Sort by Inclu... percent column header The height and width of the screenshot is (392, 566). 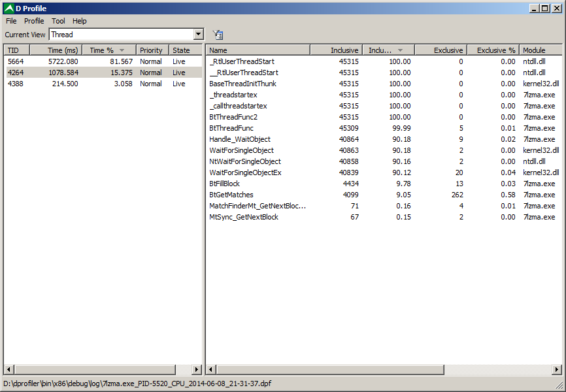point(389,50)
